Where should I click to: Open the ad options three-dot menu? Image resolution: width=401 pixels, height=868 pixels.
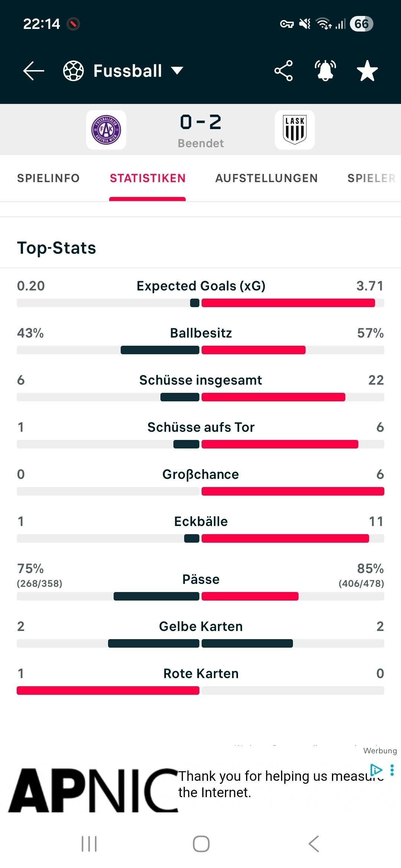pos(392,770)
